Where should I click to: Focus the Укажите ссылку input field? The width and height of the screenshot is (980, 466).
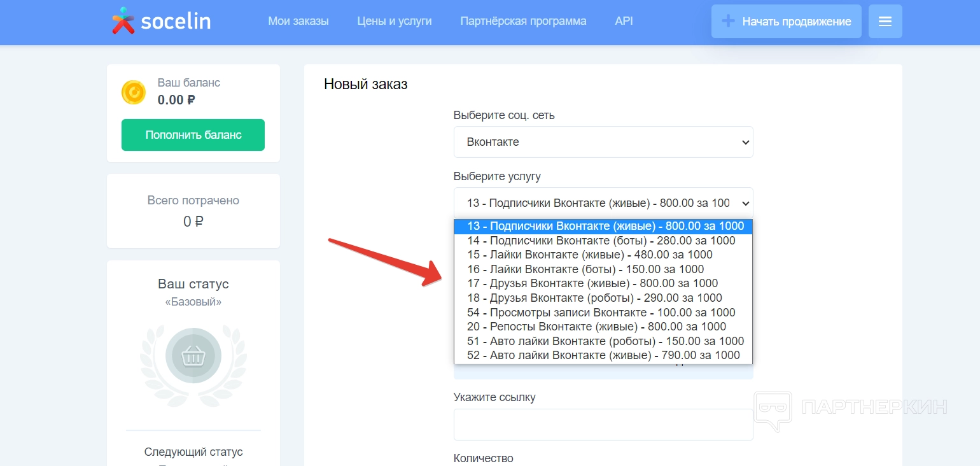(x=603, y=425)
